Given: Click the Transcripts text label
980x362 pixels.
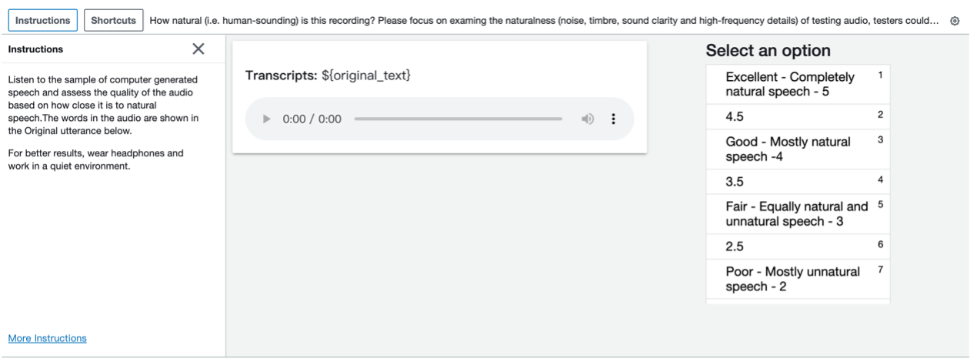Looking at the screenshot, I should 281,75.
